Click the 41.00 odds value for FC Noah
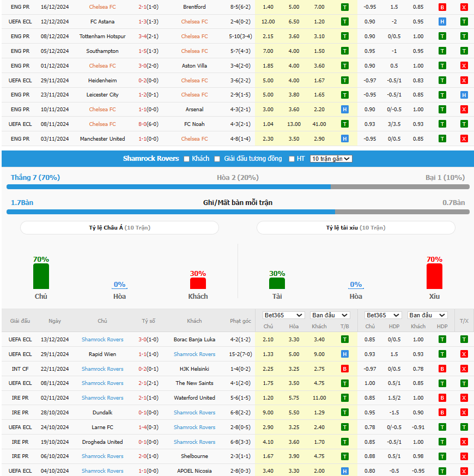The width and height of the screenshot is (474, 476). tap(319, 124)
